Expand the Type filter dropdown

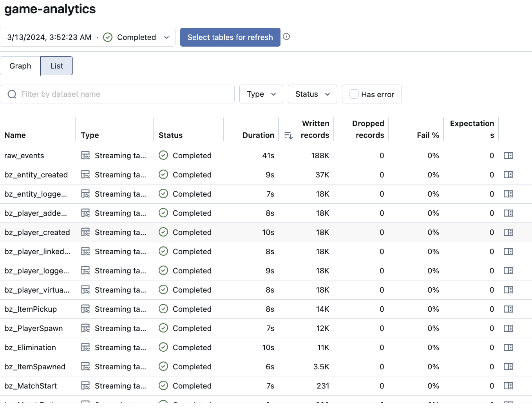click(261, 94)
